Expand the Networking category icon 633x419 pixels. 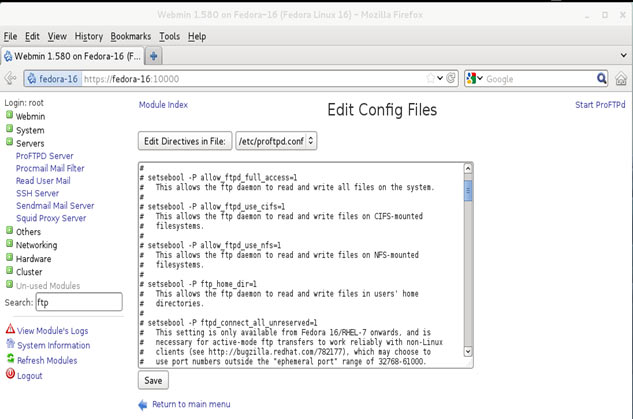[x=9, y=244]
